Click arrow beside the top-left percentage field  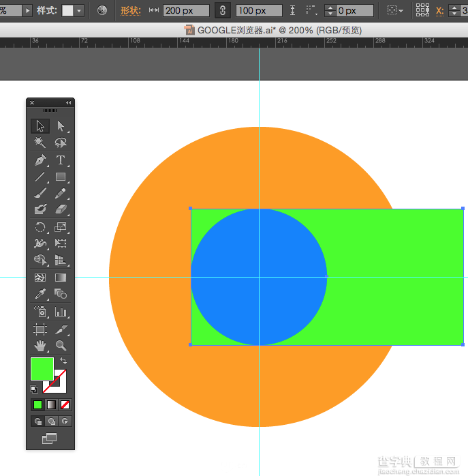click(x=28, y=11)
